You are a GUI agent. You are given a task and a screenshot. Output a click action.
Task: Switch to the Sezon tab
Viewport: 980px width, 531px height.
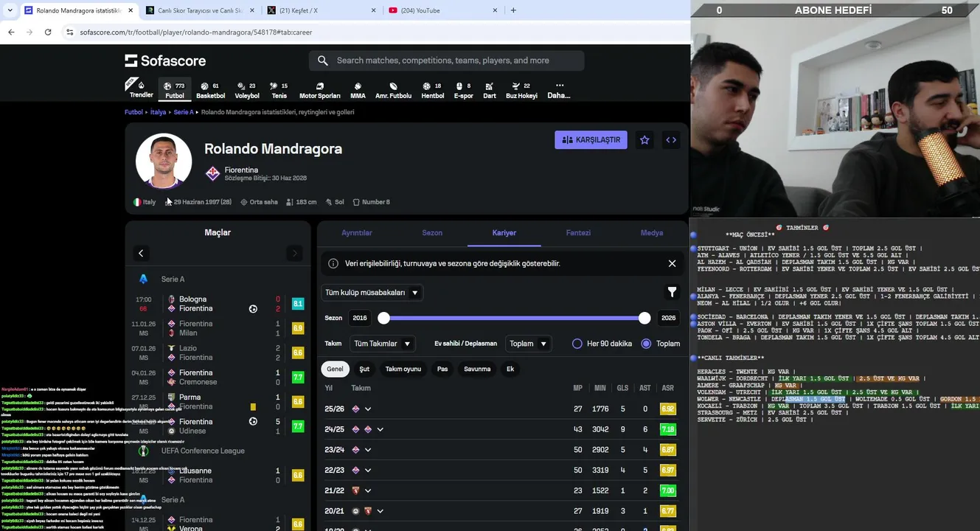click(432, 233)
